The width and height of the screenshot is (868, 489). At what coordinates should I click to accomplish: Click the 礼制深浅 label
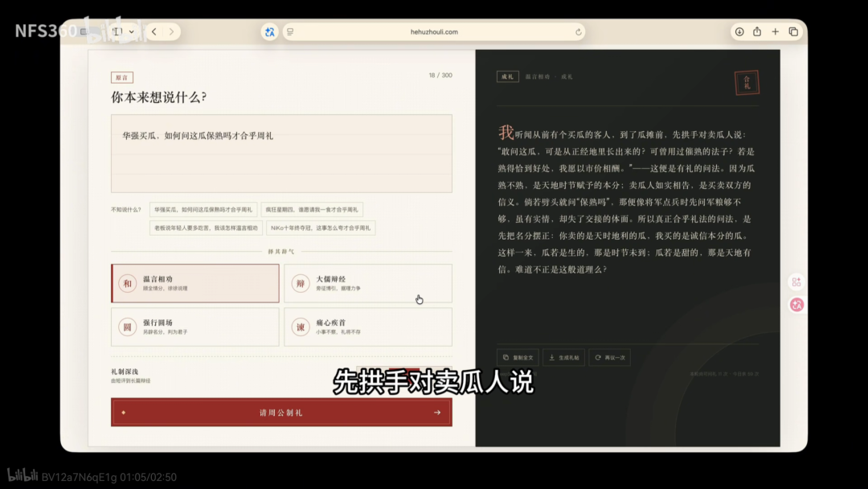[125, 372]
